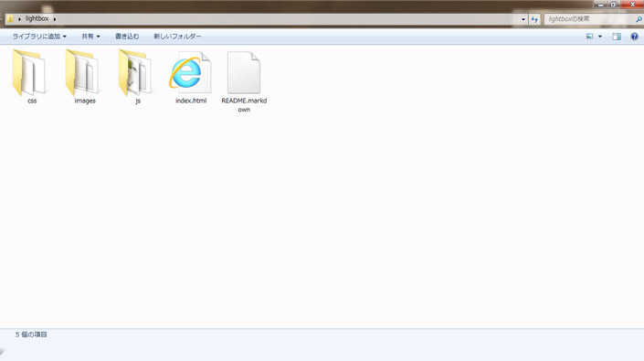This screenshot has width=644, height=361.
Task: Click the refresh button beside address bar
Action: click(534, 19)
